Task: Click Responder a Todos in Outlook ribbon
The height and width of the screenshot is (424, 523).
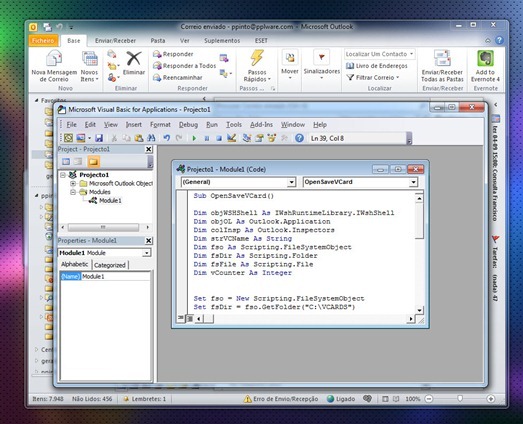Action: tap(184, 66)
